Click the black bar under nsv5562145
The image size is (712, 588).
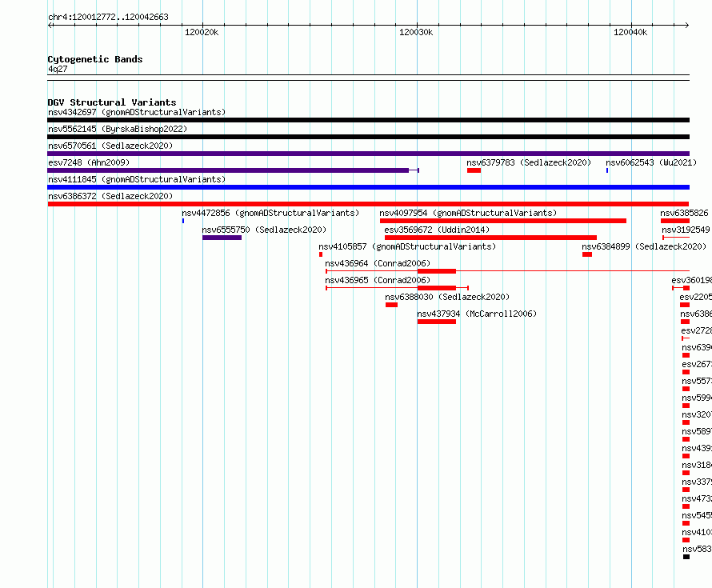tap(368, 137)
